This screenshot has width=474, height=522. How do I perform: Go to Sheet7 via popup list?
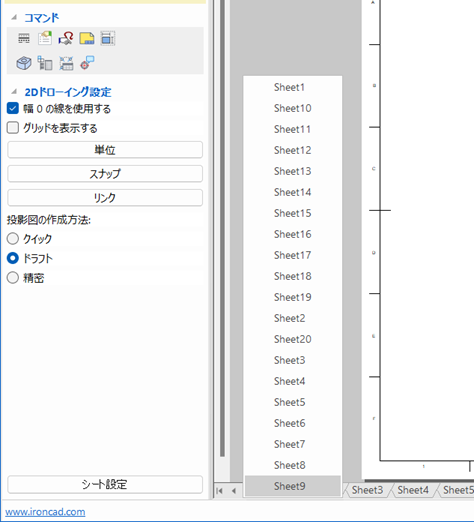tap(293, 444)
